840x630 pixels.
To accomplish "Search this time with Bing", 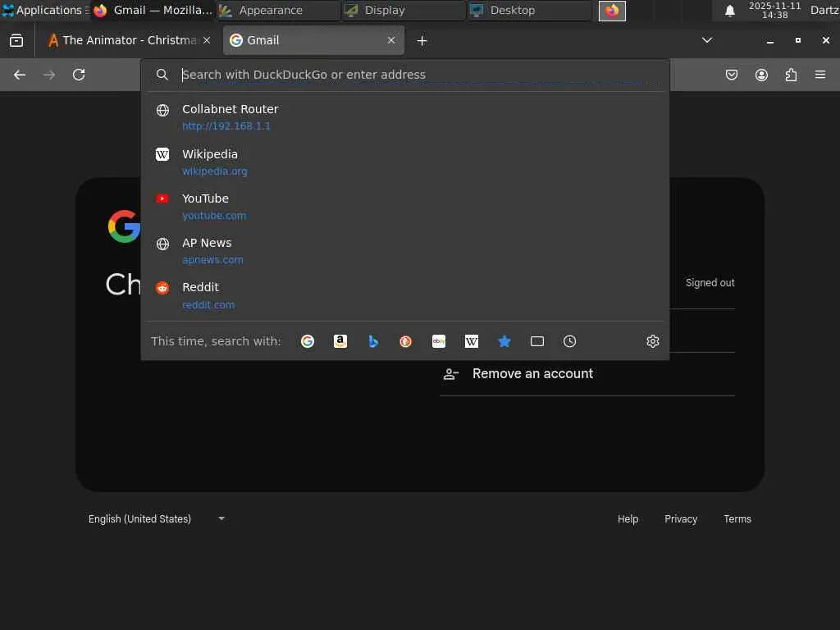I will pos(373,341).
